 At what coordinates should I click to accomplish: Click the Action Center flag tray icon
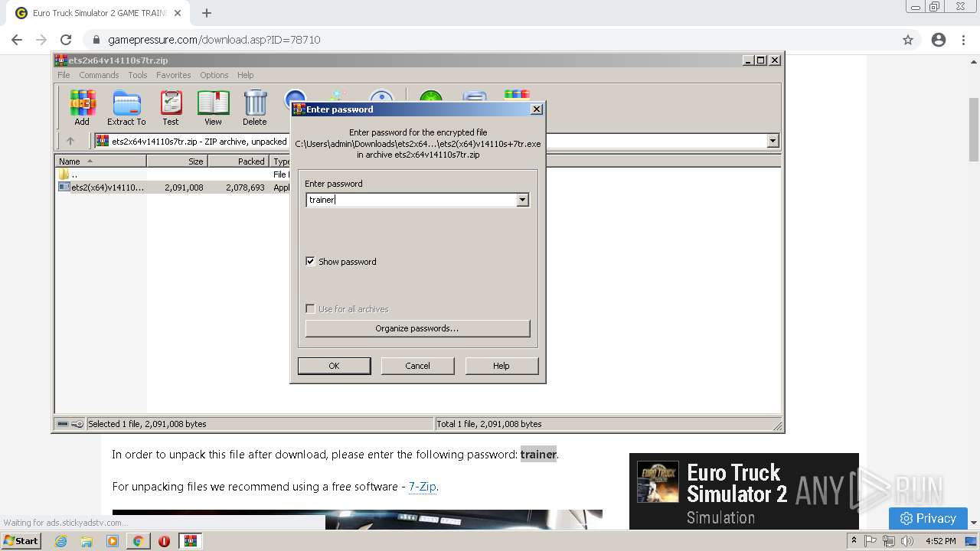(x=871, y=541)
